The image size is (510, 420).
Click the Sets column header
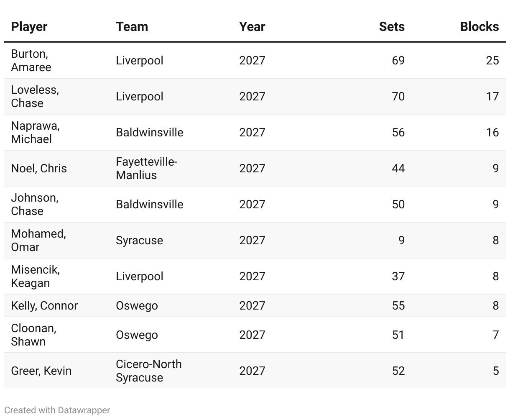click(x=391, y=27)
